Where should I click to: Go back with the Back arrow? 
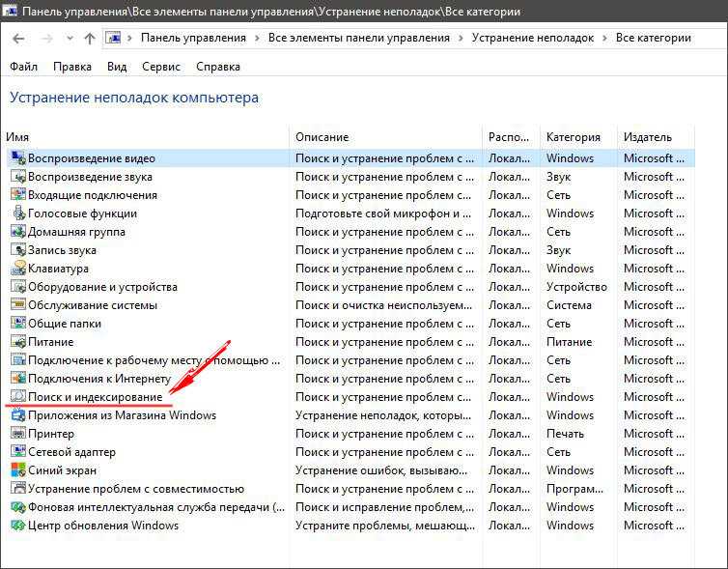[18, 38]
